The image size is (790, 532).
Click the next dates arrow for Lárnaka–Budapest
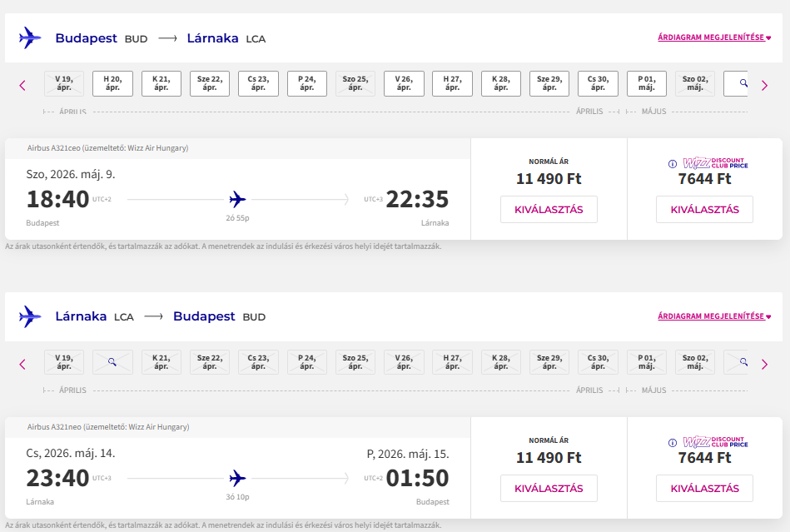(764, 364)
